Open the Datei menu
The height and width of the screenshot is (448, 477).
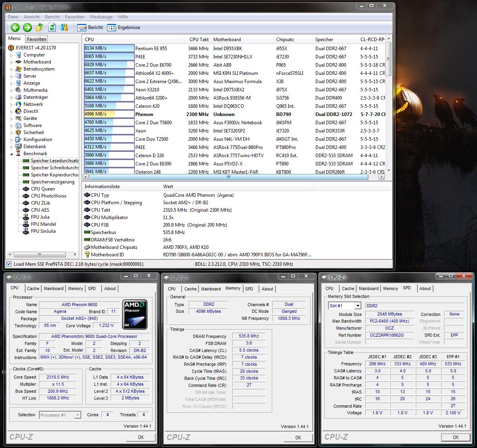coord(13,17)
